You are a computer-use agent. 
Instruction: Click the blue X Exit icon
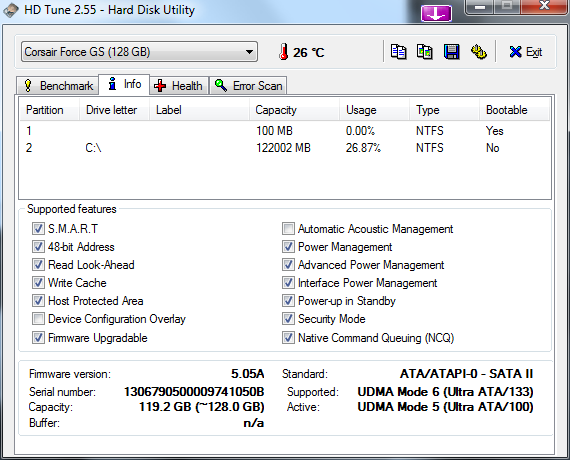point(515,52)
